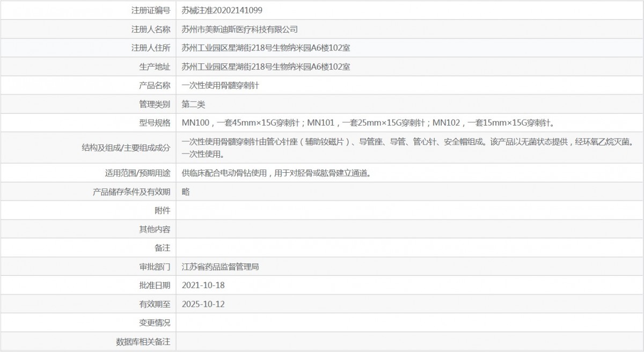Click the 产品储存条件及有效期 value 略
Viewport: 644px width, 352px height.
coord(186,192)
